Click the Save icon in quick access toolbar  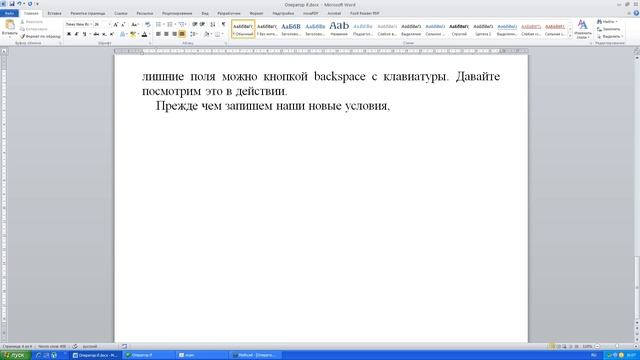pos(11,4)
